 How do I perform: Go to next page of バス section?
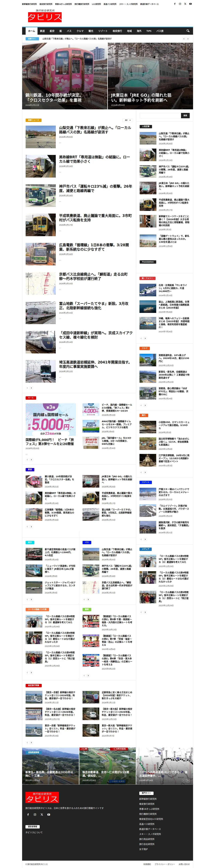click(88, 599)
